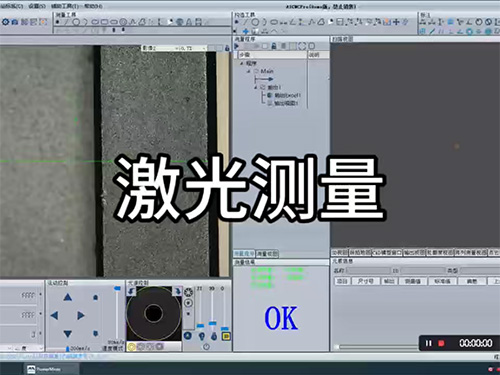This screenshot has width=500, height=375.
Task: Select the triangle tool in 构造工具 toolbar
Action: (x=321, y=22)
